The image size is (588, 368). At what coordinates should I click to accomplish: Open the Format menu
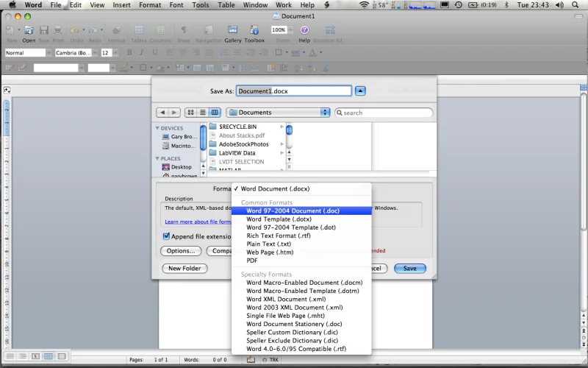pos(150,5)
